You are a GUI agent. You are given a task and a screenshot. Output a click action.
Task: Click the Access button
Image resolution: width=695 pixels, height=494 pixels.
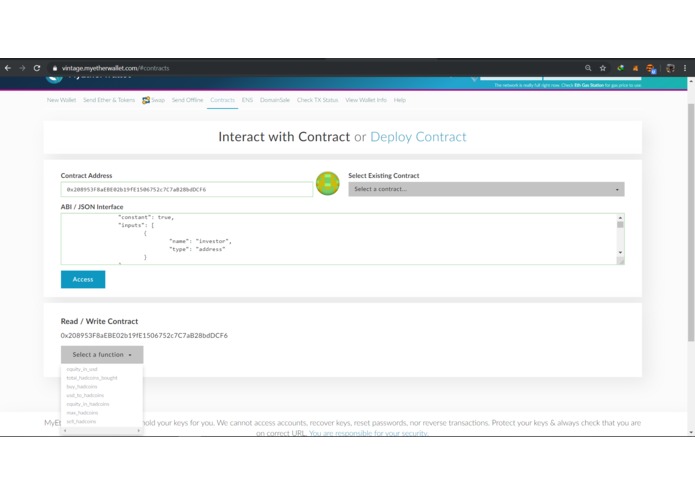coord(83,280)
